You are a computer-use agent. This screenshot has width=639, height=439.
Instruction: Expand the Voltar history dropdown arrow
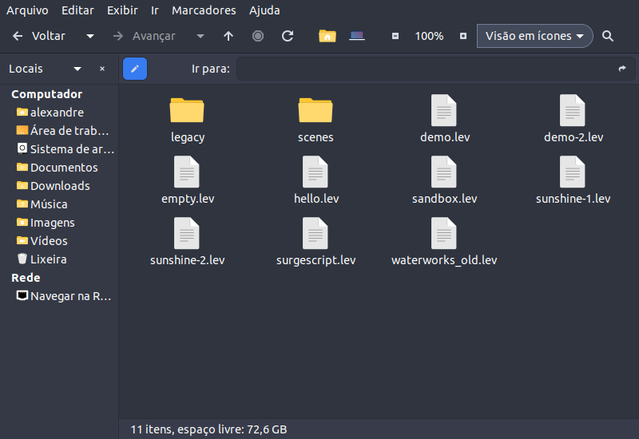point(90,36)
